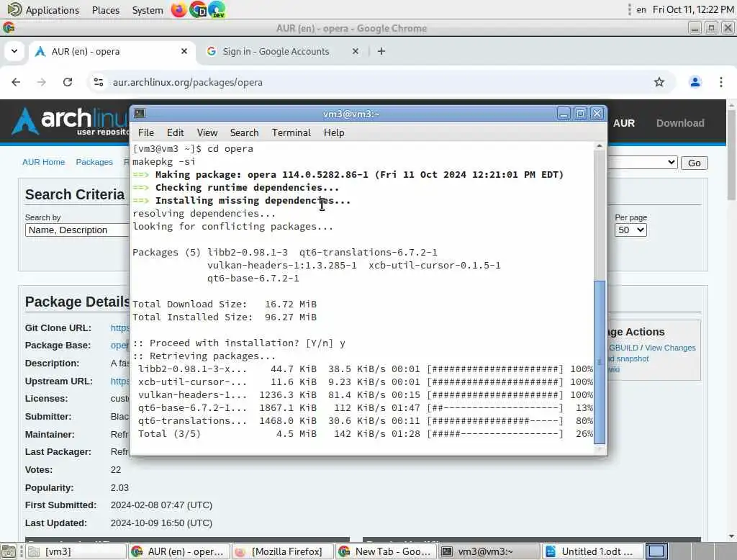
Task: Click the terminal scrollbar up arrow
Action: coord(600,146)
